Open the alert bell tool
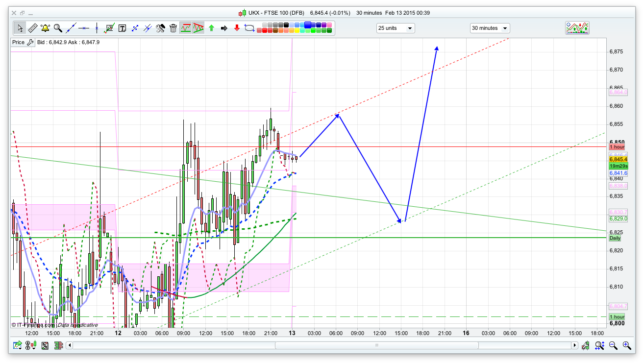The width and height of the screenshot is (644, 364). (45, 28)
